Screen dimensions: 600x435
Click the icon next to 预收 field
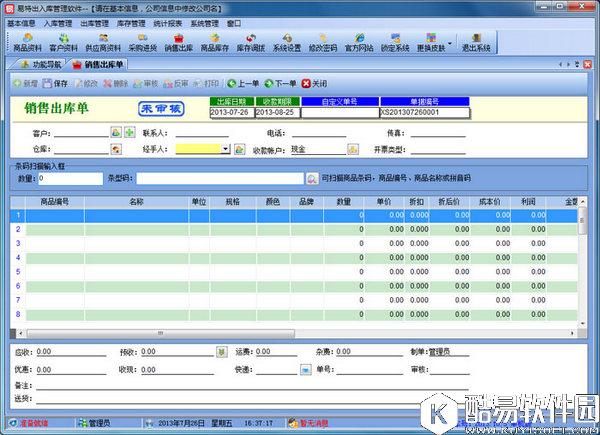pos(221,352)
